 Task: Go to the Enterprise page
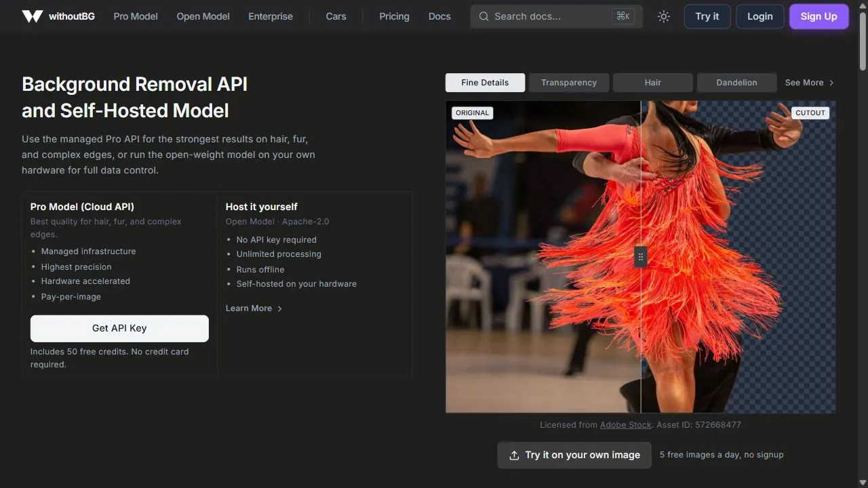(271, 16)
